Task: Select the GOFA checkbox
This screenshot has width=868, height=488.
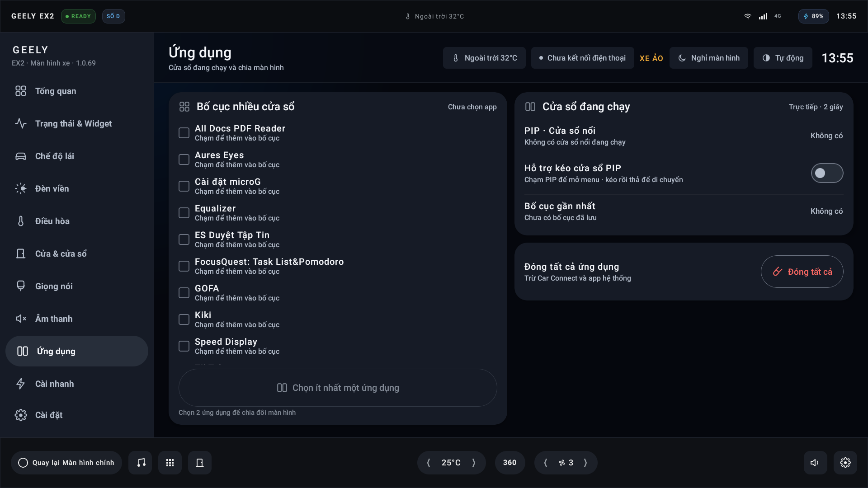Action: (x=184, y=293)
